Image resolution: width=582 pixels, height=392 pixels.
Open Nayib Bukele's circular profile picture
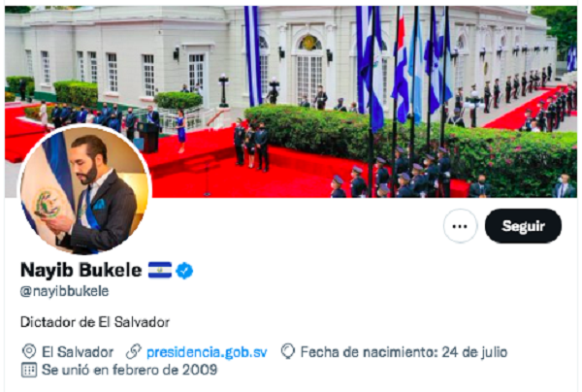(84, 189)
